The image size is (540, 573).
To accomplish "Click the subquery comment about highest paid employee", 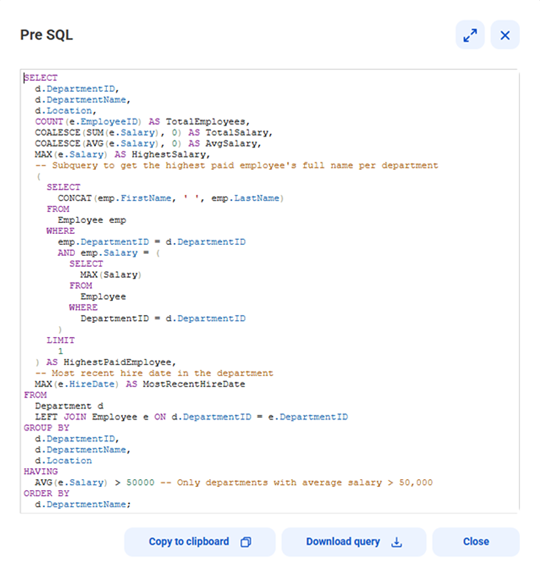I will (236, 166).
